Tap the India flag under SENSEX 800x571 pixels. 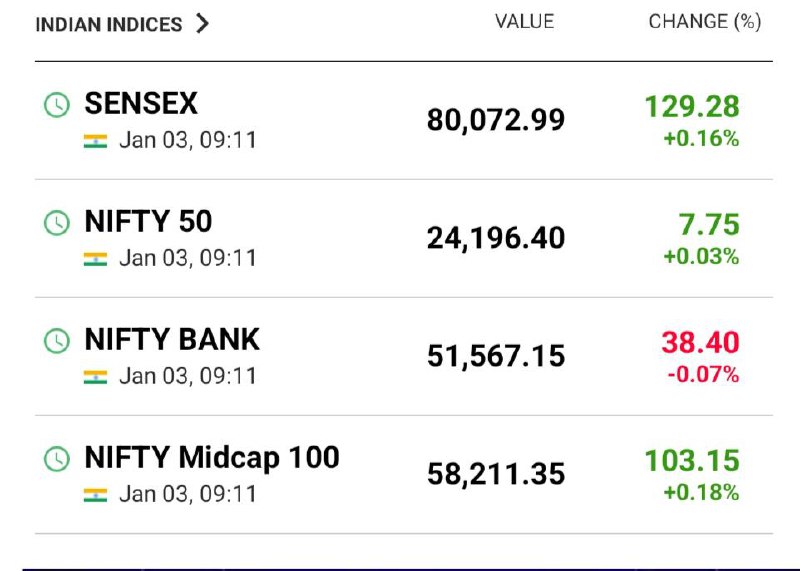coord(95,141)
